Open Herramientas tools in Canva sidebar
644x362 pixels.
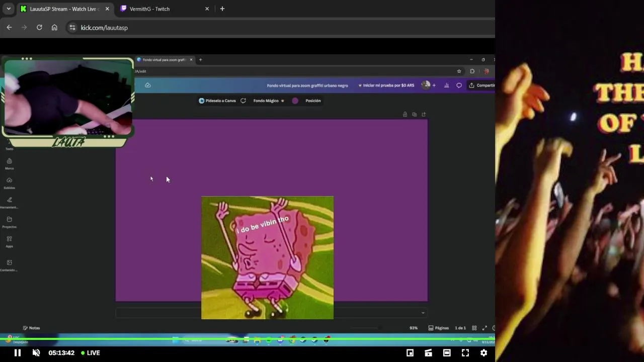tap(9, 203)
